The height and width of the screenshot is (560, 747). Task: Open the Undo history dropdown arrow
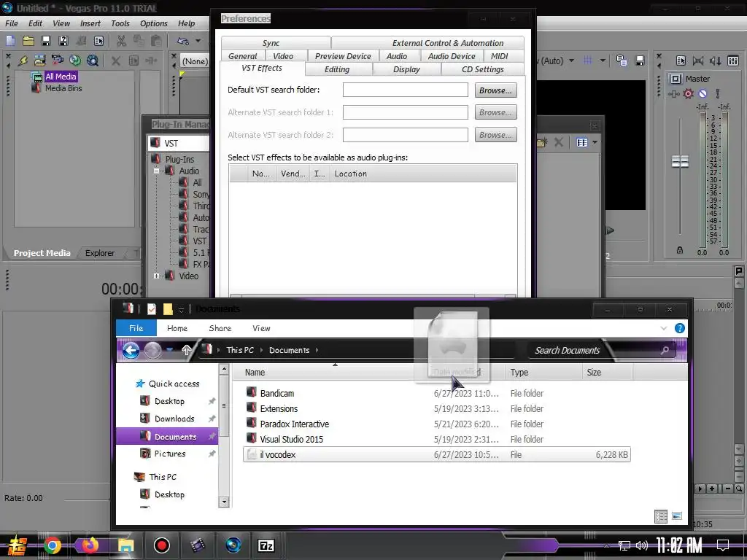[x=198, y=41]
